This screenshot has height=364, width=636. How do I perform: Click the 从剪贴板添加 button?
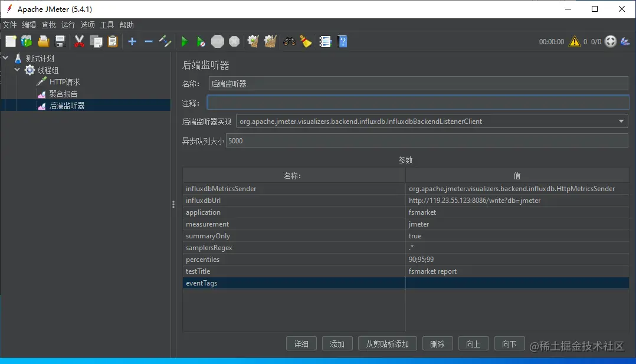(388, 344)
